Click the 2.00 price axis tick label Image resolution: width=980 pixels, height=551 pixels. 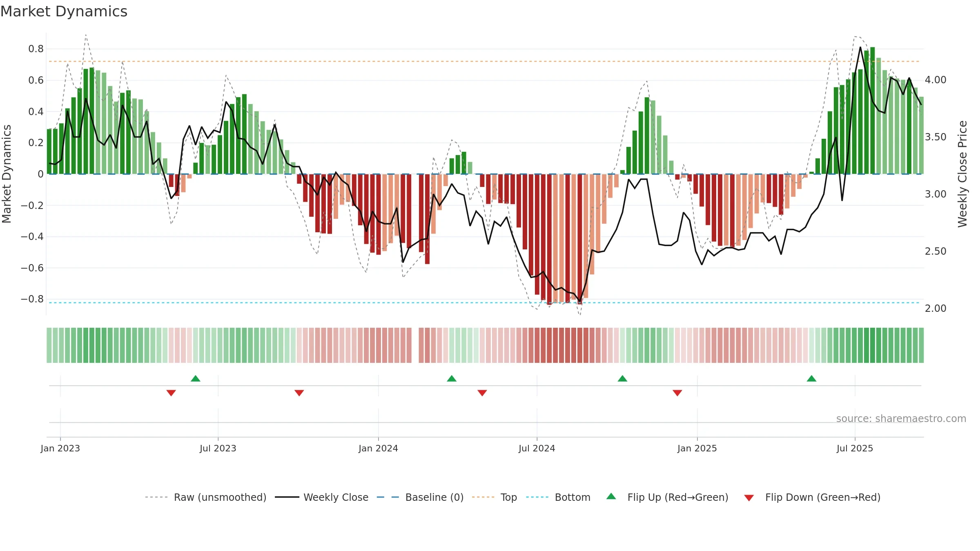pyautogui.click(x=935, y=309)
